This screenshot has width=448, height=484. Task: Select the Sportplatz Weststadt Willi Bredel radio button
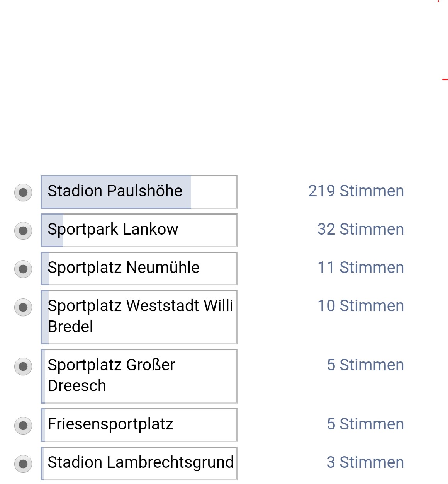(x=23, y=307)
